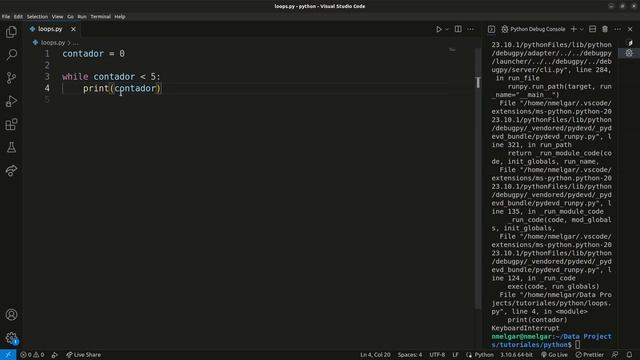Change encoding via UTF-8

pyautogui.click(x=437, y=355)
